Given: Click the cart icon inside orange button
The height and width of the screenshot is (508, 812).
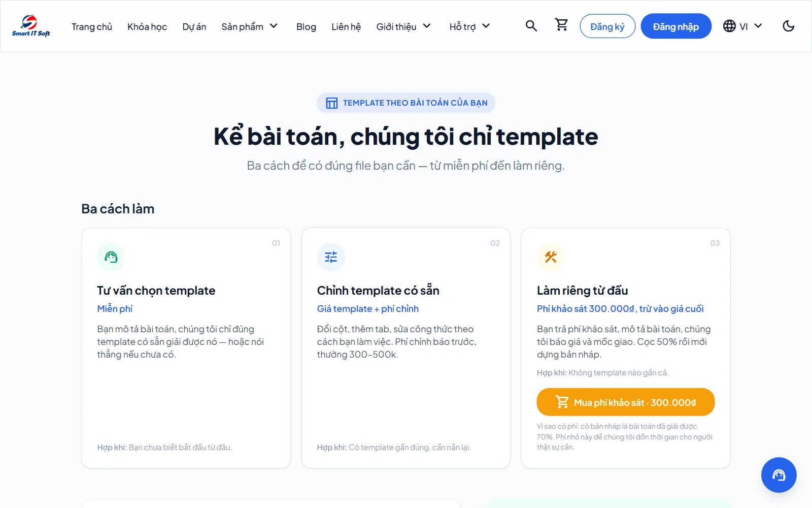Looking at the screenshot, I should click(562, 402).
